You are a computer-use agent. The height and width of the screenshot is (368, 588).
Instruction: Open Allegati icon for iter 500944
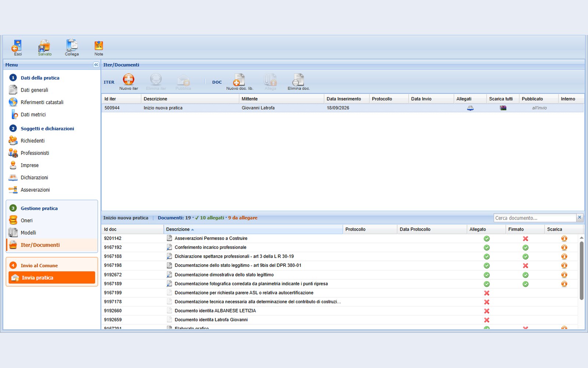click(x=470, y=108)
